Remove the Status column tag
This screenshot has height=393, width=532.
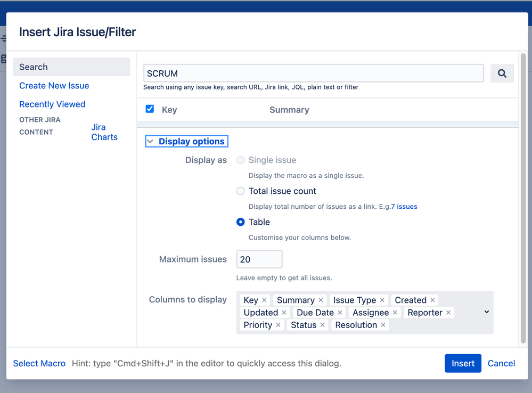pos(322,325)
